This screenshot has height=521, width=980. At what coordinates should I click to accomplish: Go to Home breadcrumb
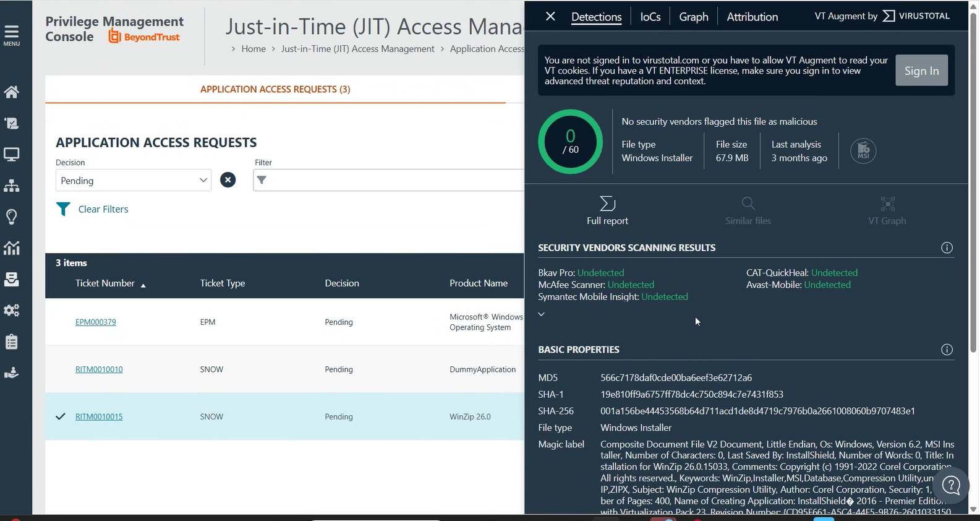(254, 49)
